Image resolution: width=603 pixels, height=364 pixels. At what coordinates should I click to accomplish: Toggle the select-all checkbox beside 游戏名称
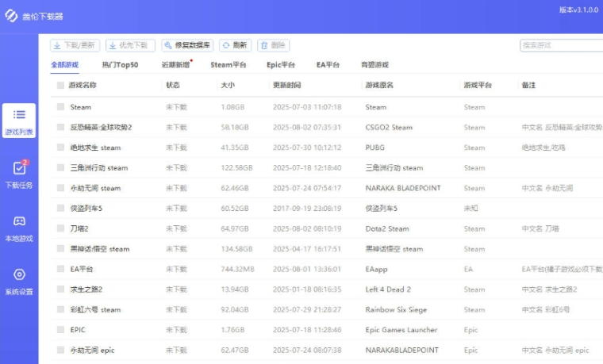60,85
